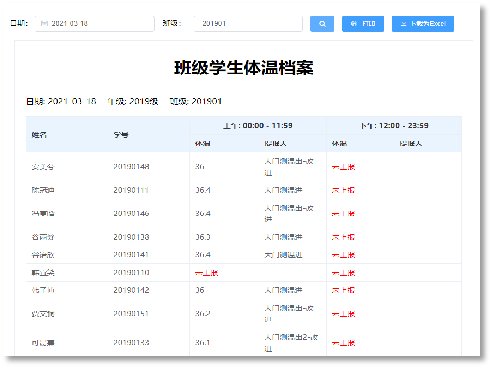Click student number 20190138
The image size is (492, 368).
point(131,237)
